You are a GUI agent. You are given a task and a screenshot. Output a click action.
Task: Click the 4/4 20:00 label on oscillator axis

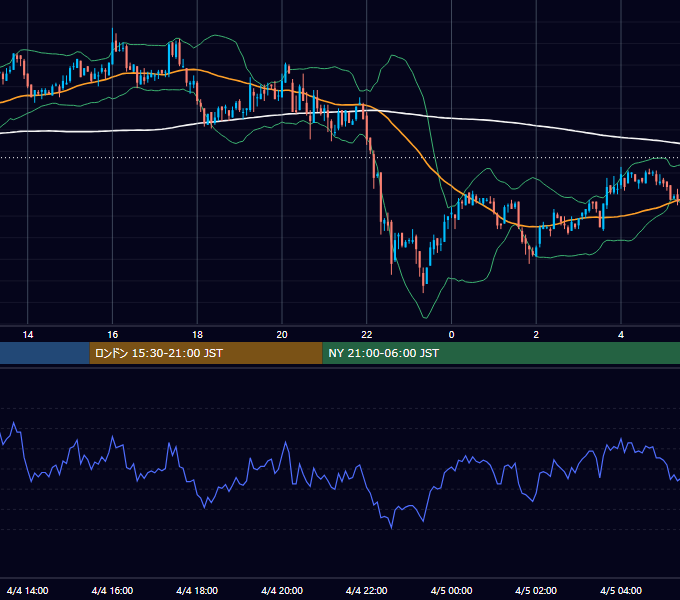click(282, 590)
